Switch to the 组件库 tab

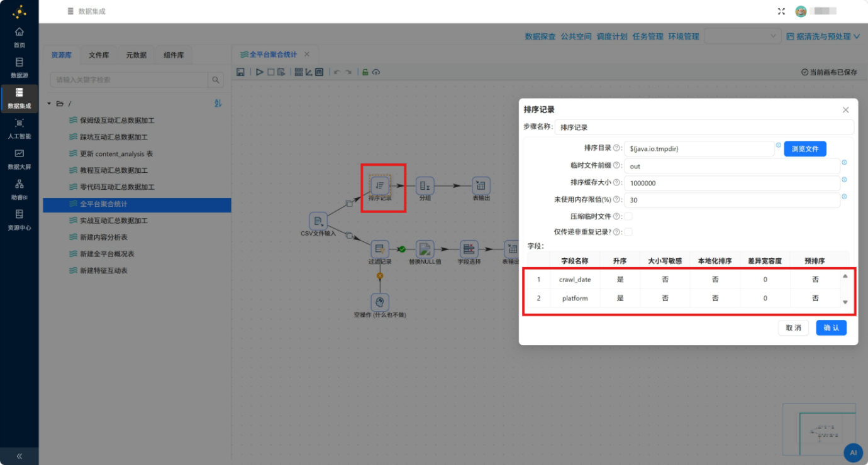click(x=174, y=55)
